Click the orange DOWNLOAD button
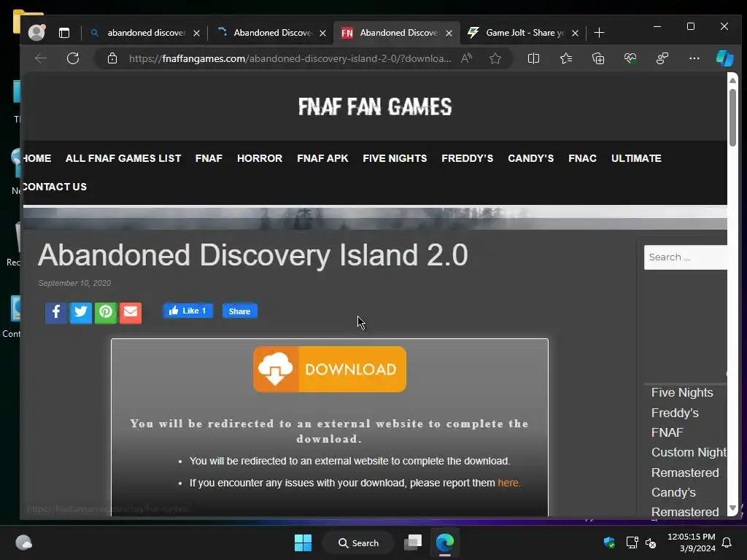 [330, 369]
